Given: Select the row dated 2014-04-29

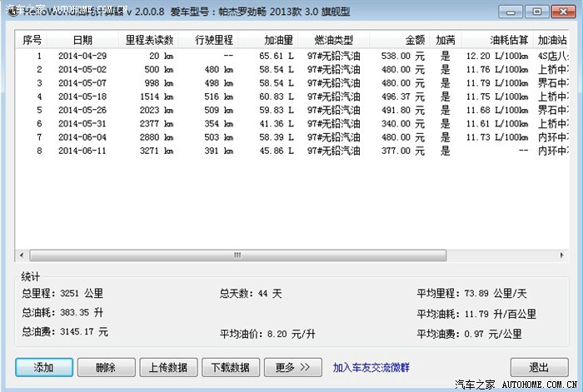Looking at the screenshot, I should click(82, 56).
